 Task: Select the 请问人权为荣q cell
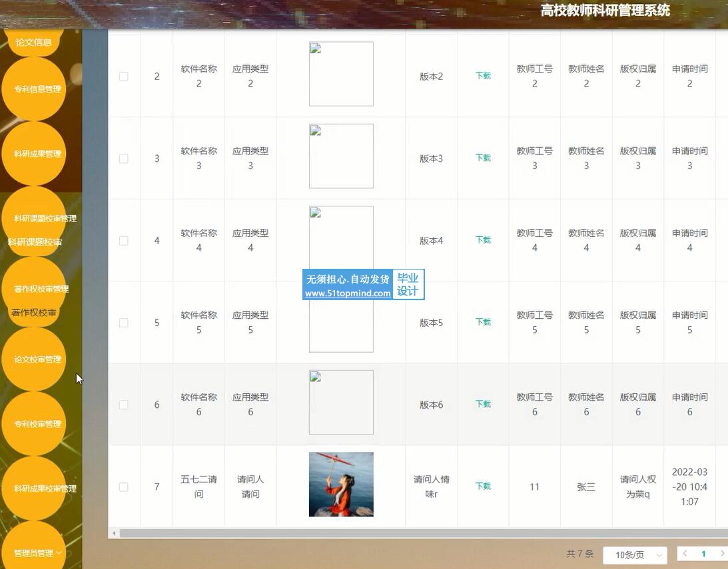[638, 486]
